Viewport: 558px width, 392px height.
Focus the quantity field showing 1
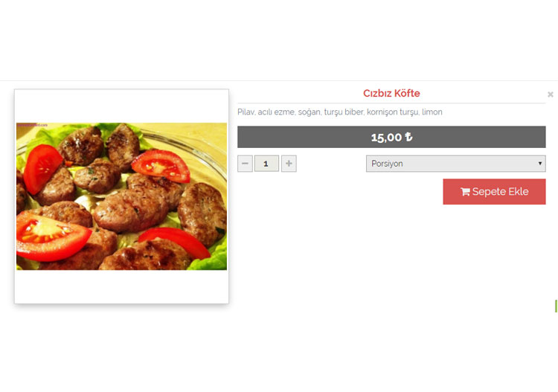[266, 164]
